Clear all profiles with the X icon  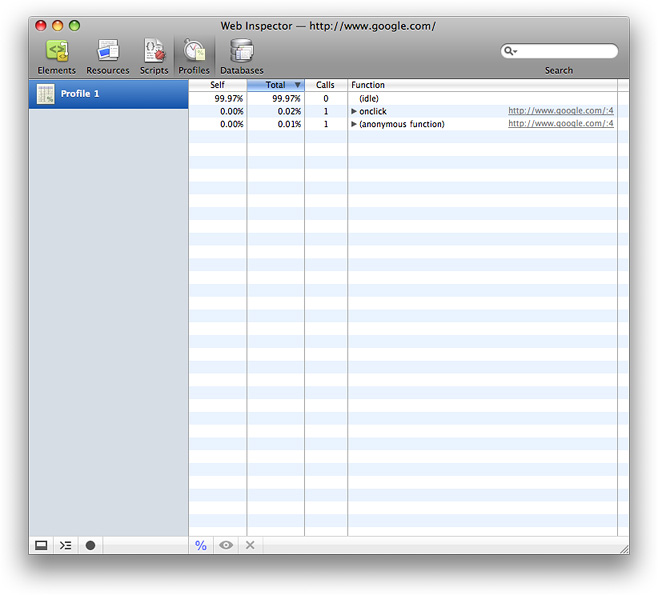(x=250, y=545)
